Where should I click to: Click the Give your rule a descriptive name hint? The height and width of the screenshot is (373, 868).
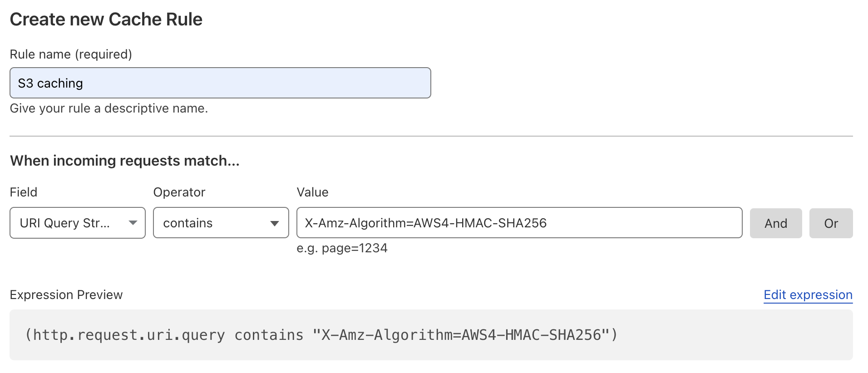(x=109, y=108)
